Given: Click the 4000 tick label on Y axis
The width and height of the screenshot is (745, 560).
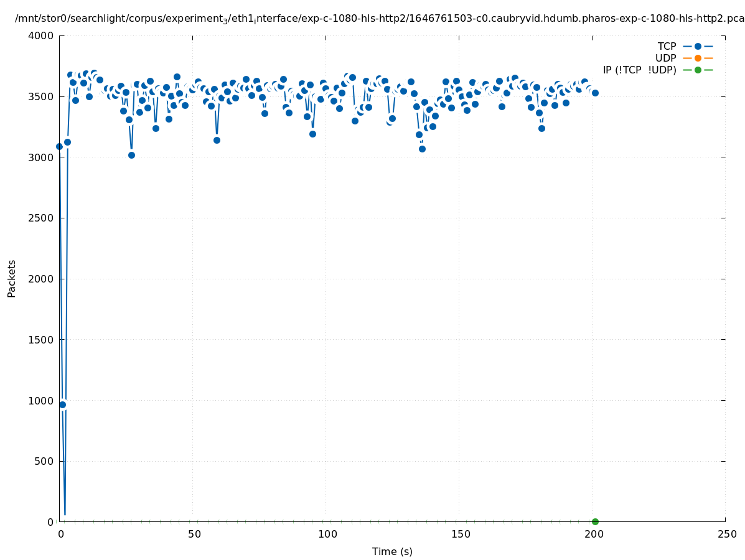Looking at the screenshot, I should [x=41, y=35].
